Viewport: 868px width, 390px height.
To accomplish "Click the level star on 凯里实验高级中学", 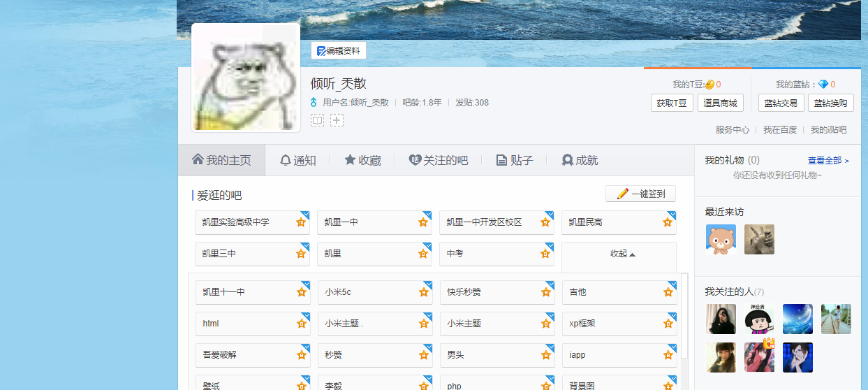I will click(x=301, y=223).
